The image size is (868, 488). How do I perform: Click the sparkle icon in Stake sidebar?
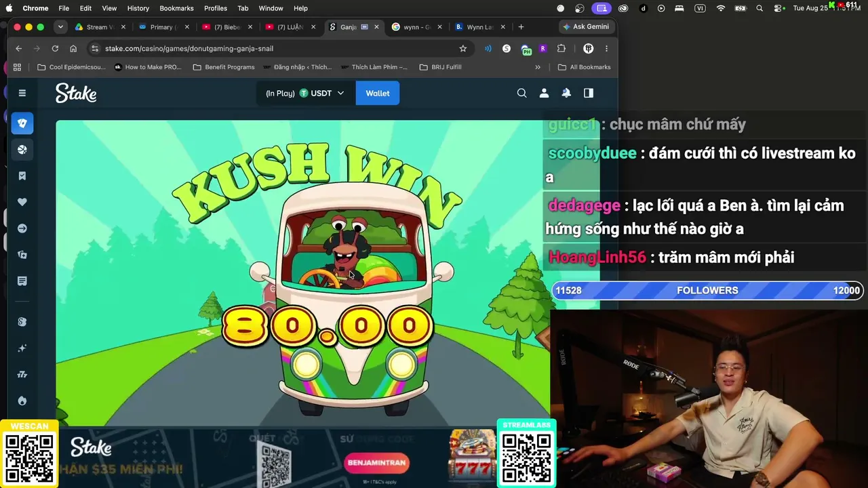pyautogui.click(x=22, y=348)
